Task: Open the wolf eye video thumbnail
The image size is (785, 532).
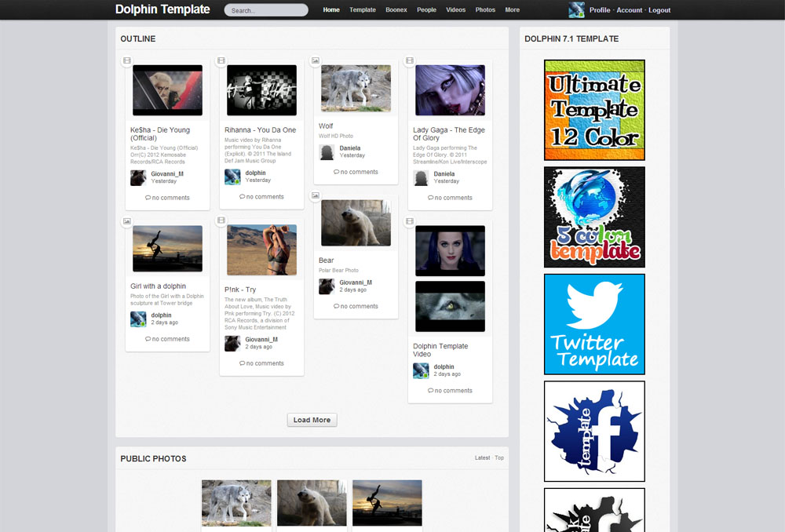Action: (450, 306)
